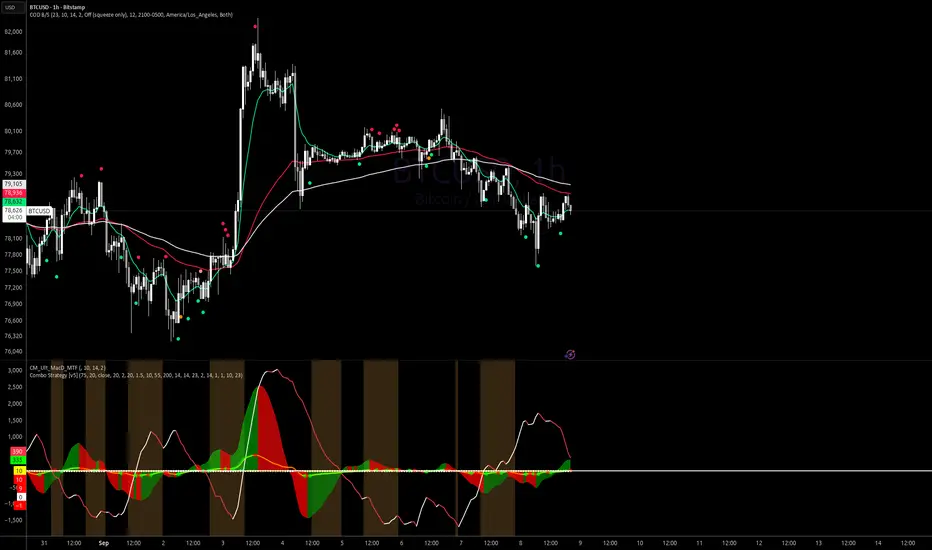Click the 3,000 MACD axis value
The width and height of the screenshot is (932, 550).
pos(15,370)
